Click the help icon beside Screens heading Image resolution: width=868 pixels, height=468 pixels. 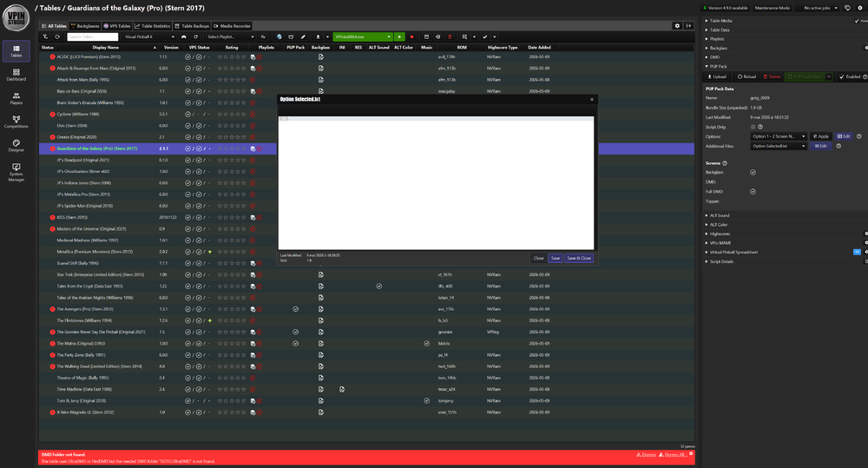tap(725, 163)
